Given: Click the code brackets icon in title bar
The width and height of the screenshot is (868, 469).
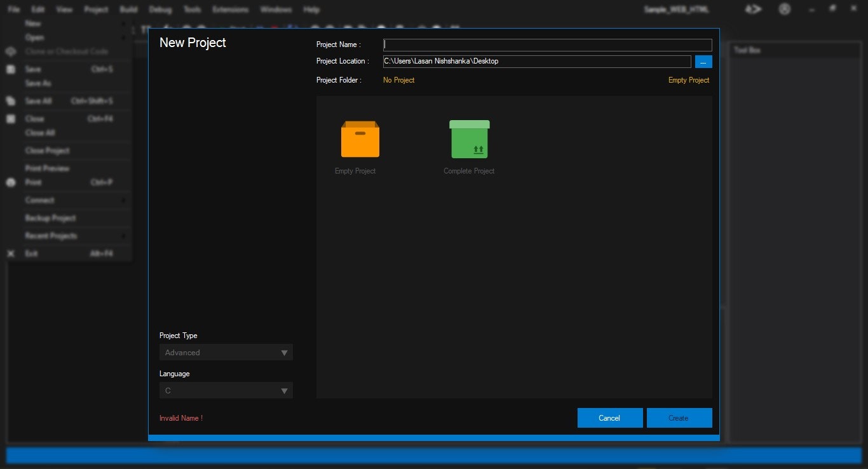Looking at the screenshot, I should click(x=753, y=9).
